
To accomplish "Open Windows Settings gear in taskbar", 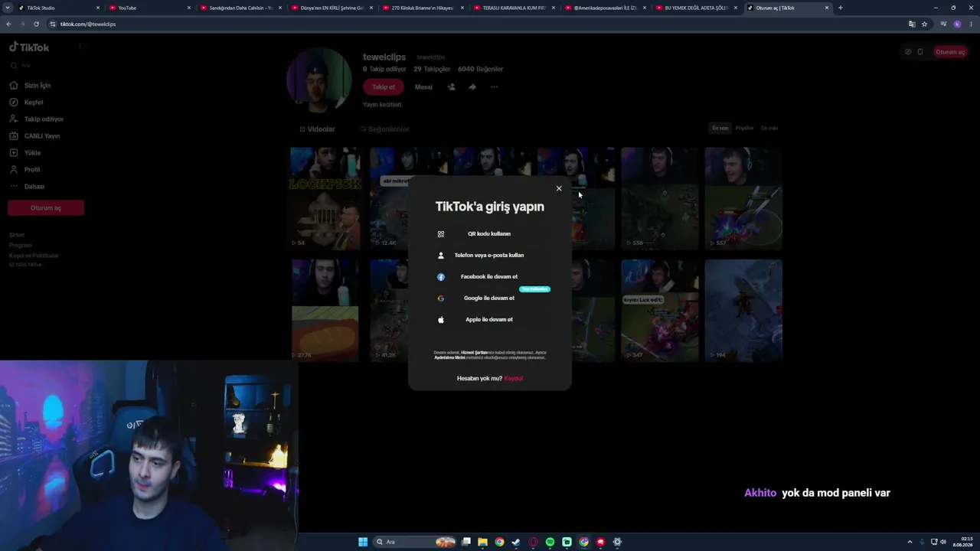I will tap(617, 542).
